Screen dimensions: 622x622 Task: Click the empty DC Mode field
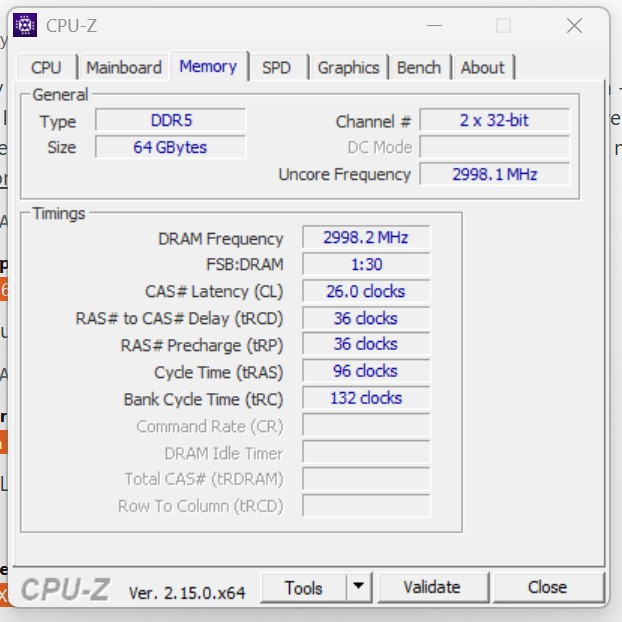495,147
